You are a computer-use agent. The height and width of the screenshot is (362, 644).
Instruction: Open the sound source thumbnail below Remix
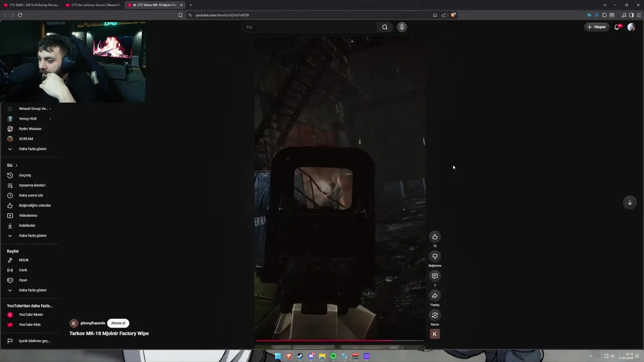pyautogui.click(x=435, y=334)
